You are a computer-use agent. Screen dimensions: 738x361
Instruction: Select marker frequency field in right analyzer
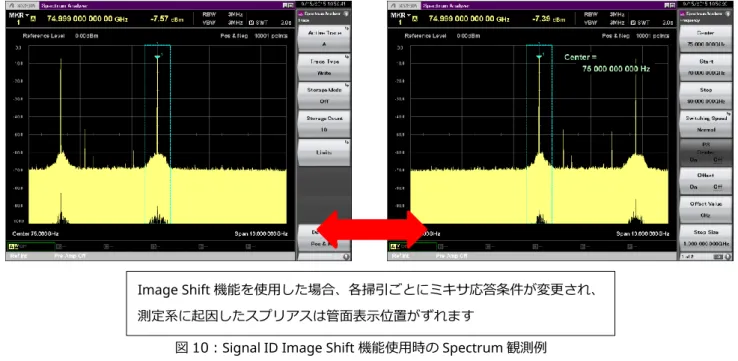point(470,19)
